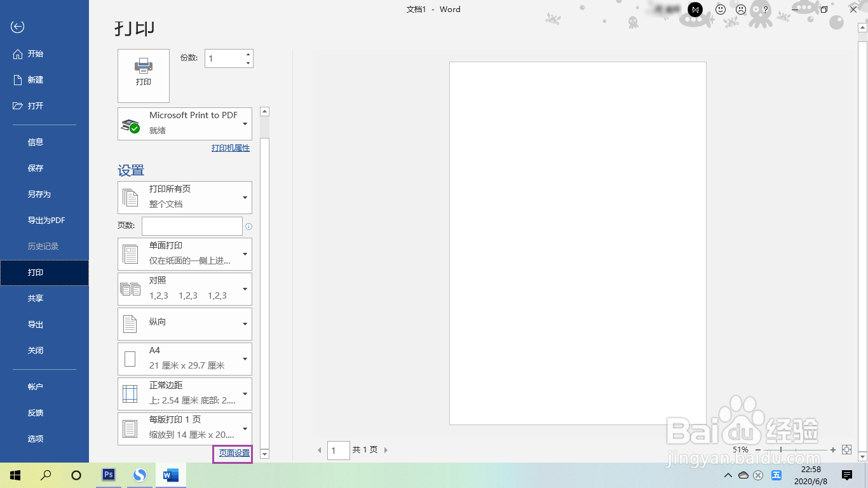The height and width of the screenshot is (488, 868).
Task: Open Photoshop from the taskbar
Action: [x=109, y=475]
